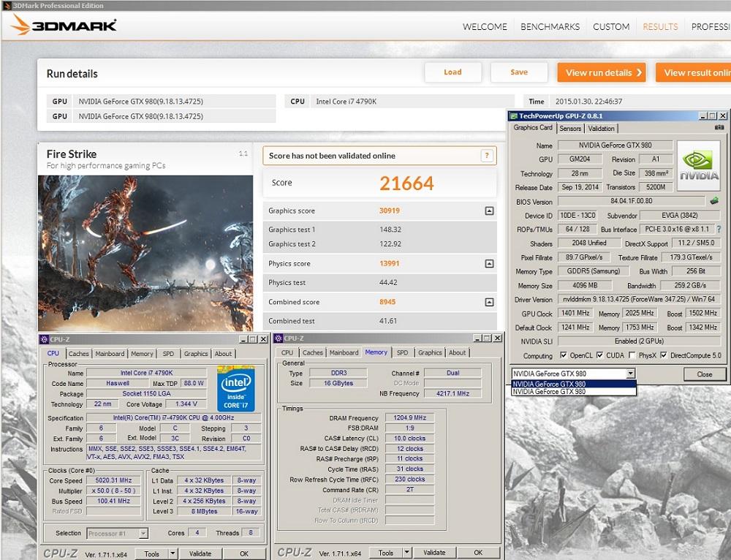Click Validate button in Memory CPU-Z window
The width and height of the screenshot is (731, 560).
coord(434,553)
